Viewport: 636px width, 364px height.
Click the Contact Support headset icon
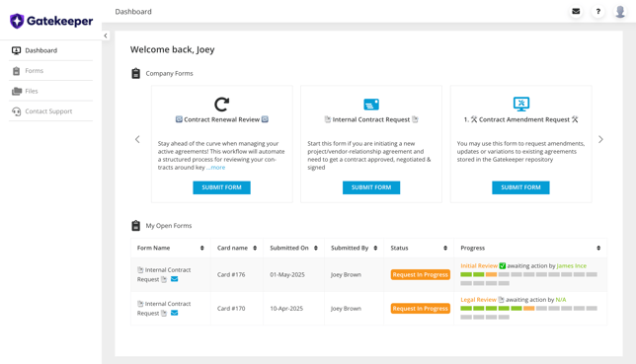coord(16,111)
